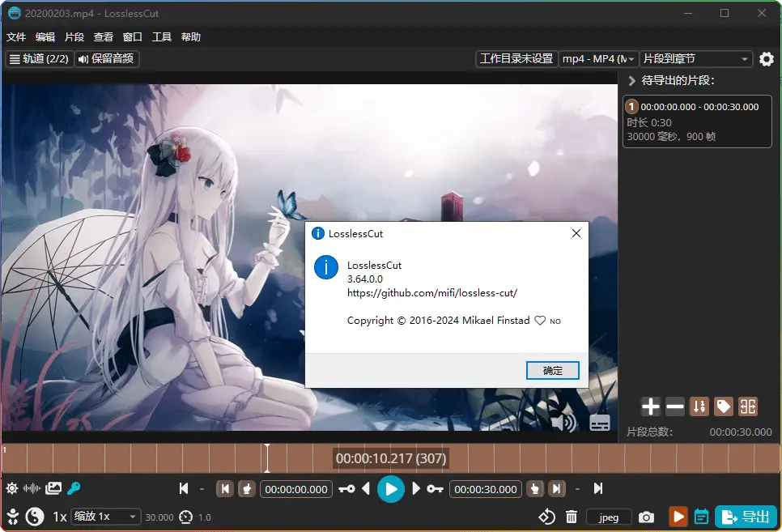Close the LosslessCut about dialog

click(576, 233)
